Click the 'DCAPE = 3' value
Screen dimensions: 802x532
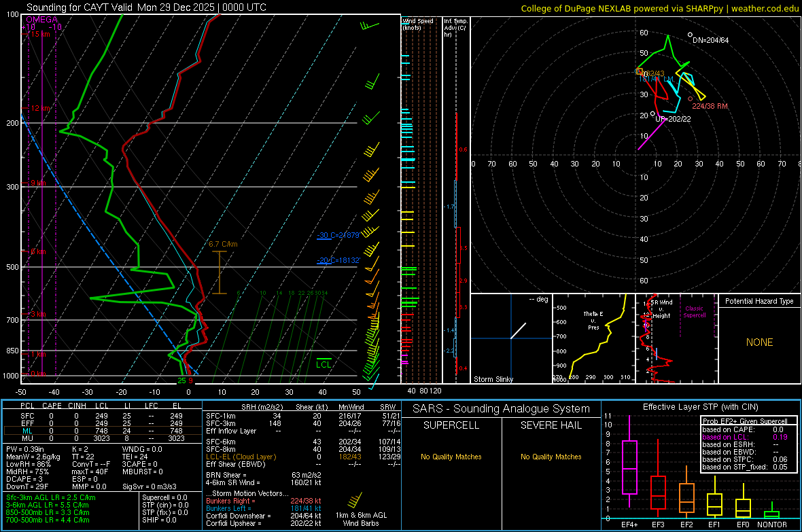coord(24,479)
